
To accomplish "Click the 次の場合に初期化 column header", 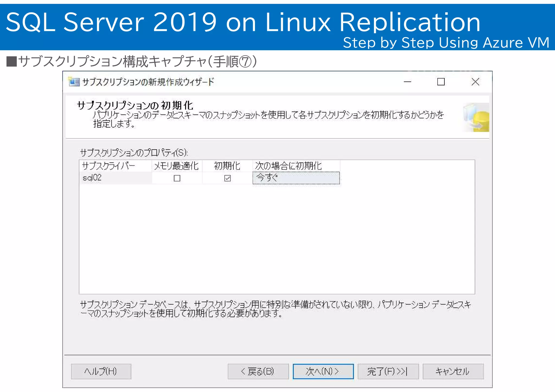I will click(296, 166).
